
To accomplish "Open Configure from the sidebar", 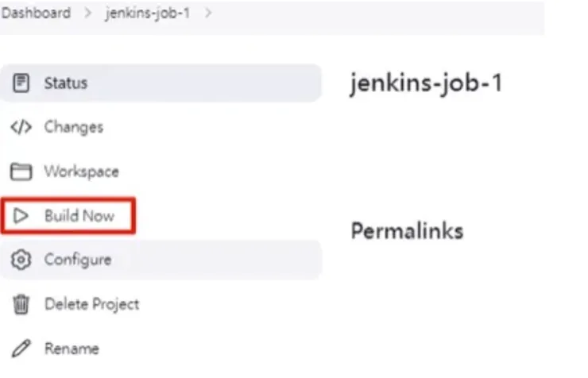I will tap(78, 260).
